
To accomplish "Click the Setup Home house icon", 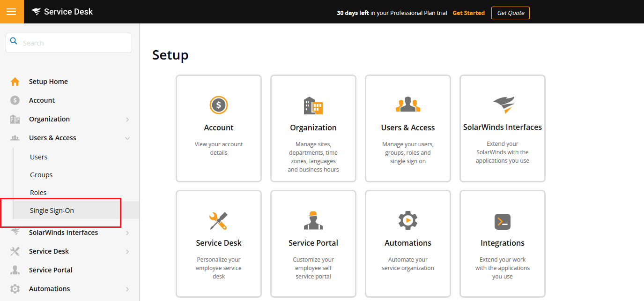I will 15,82.
